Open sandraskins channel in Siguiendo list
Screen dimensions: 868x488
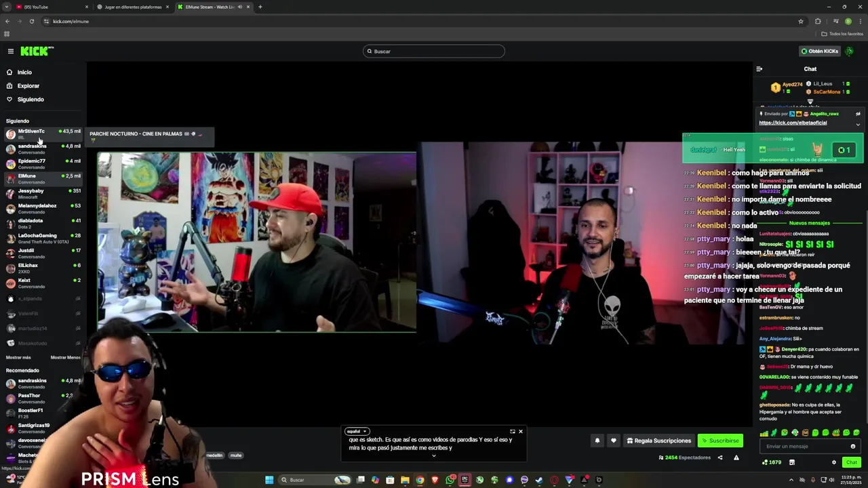pyautogui.click(x=42, y=148)
